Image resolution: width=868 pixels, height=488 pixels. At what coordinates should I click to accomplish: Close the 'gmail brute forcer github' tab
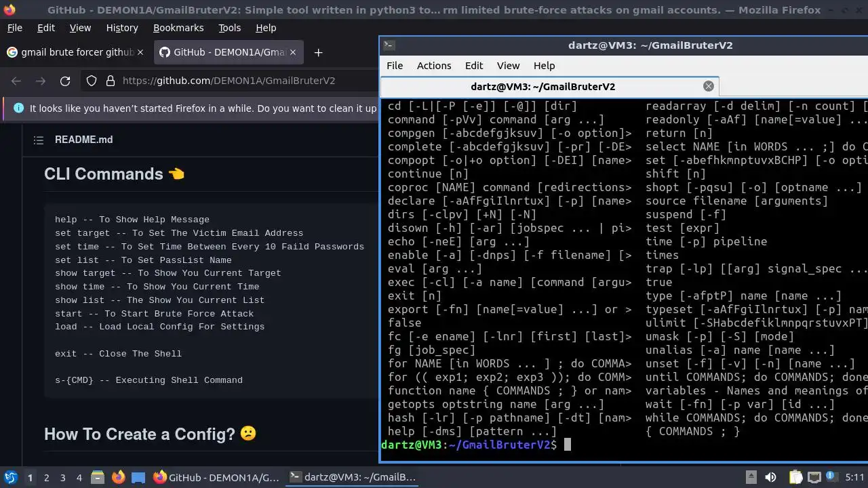coord(140,52)
